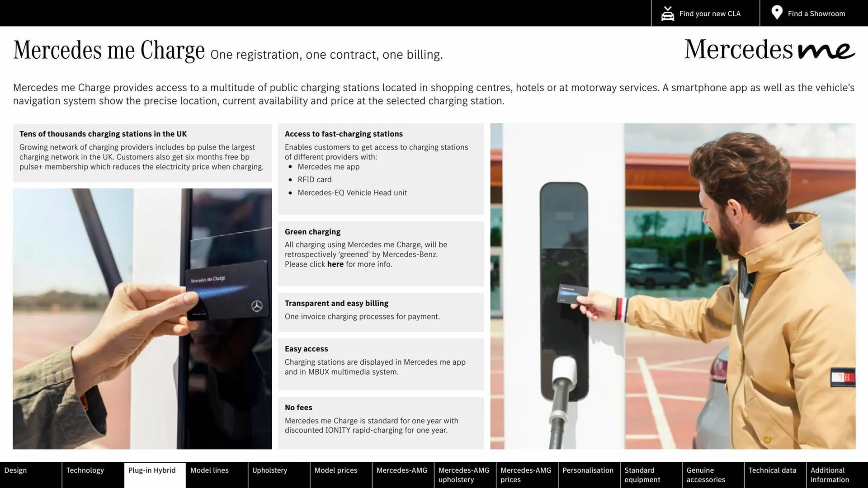Click the man at charging station photo
Image resolution: width=868 pixels, height=488 pixels.
[x=673, y=286]
